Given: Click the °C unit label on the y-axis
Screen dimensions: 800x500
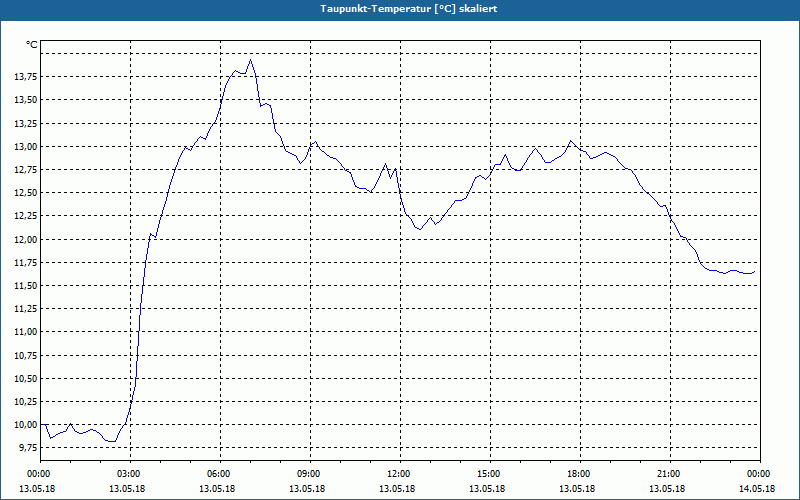Looking at the screenshot, I should [x=32, y=45].
